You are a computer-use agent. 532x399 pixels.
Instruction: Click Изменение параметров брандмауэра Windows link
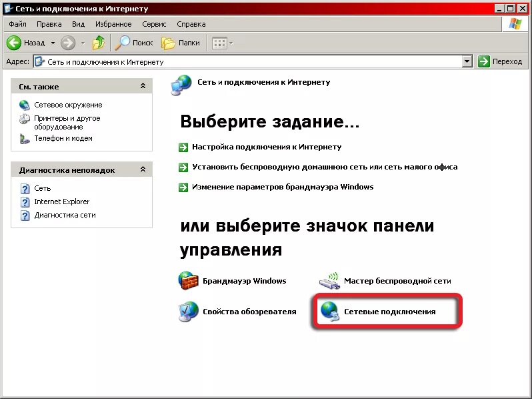coord(283,187)
